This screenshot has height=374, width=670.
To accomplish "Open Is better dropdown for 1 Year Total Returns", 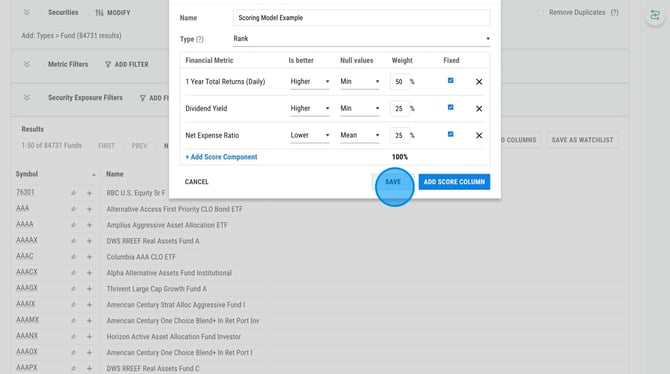I will (310, 82).
